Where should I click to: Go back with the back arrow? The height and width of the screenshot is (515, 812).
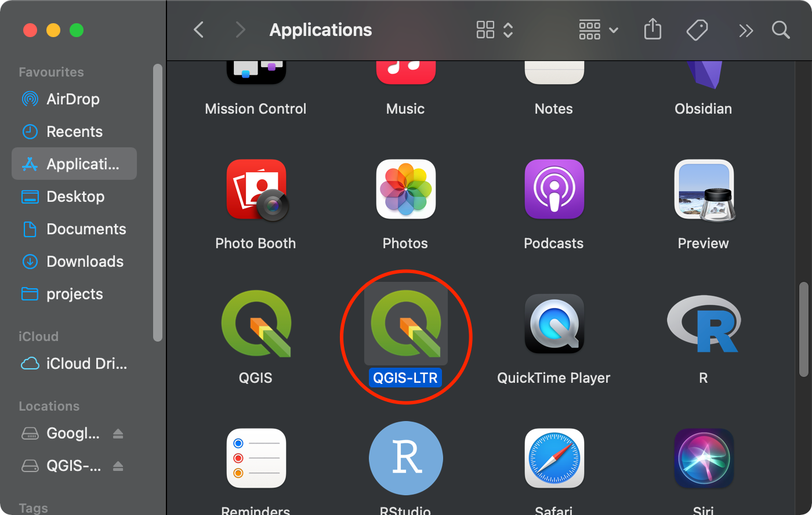click(199, 30)
